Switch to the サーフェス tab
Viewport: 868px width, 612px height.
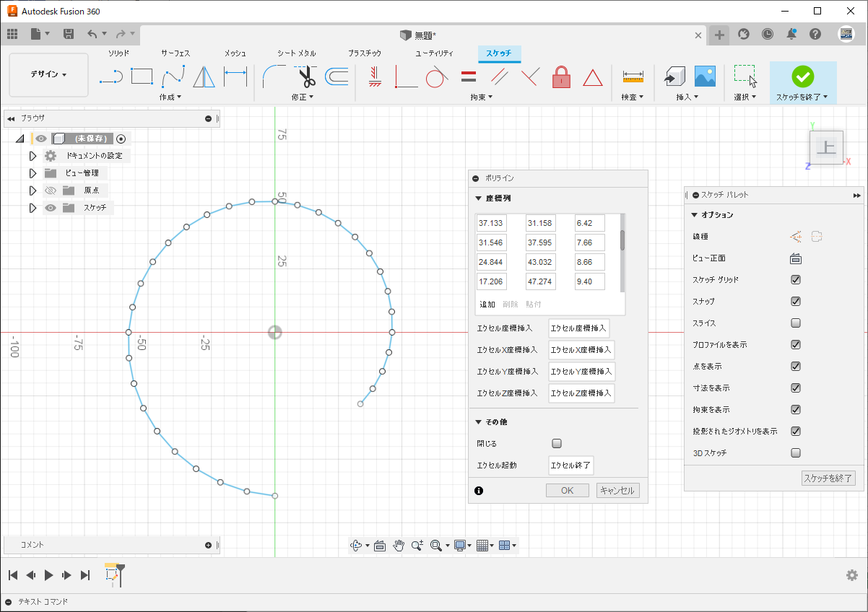175,53
